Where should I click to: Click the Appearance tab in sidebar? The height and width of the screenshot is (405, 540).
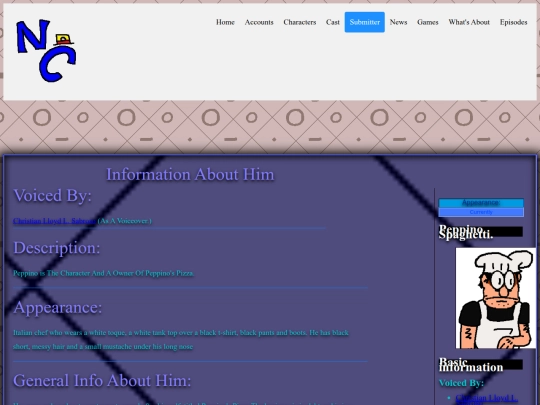click(x=481, y=203)
